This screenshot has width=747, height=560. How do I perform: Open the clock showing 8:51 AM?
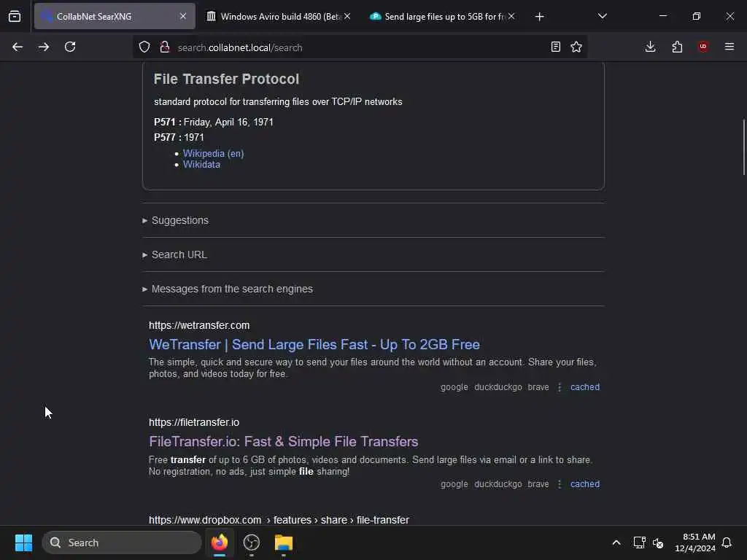(x=695, y=542)
